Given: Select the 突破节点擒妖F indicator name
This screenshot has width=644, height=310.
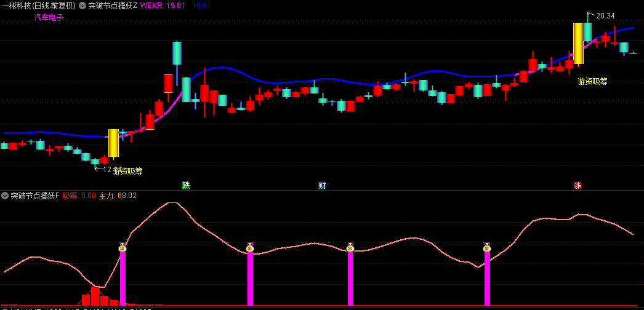Looking at the screenshot, I should [x=35, y=196].
